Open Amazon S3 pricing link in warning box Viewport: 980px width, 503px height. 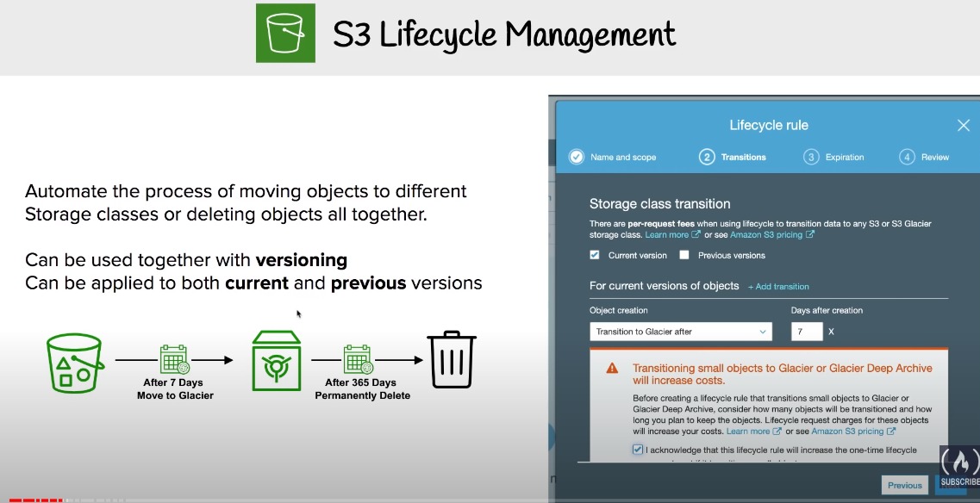coord(853,432)
